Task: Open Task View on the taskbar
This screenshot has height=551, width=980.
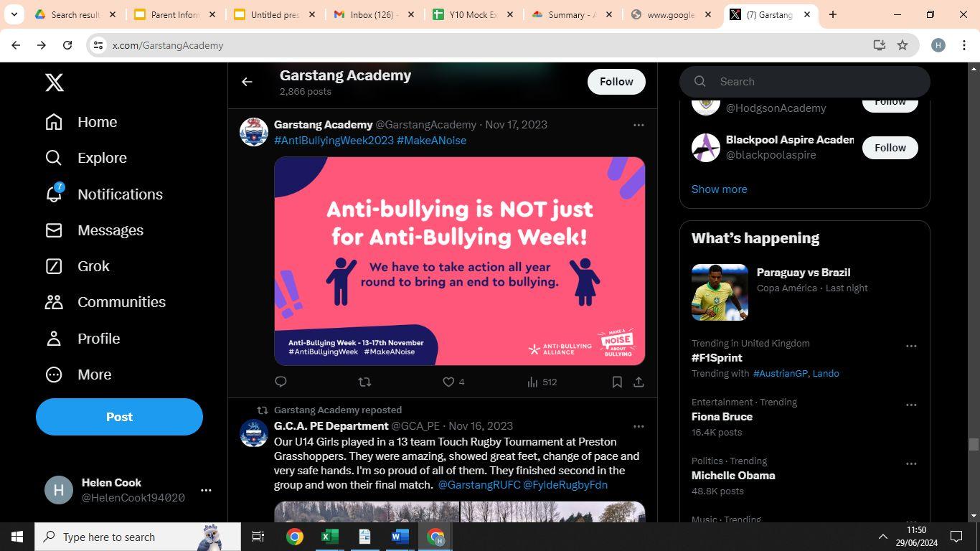Action: [258, 537]
